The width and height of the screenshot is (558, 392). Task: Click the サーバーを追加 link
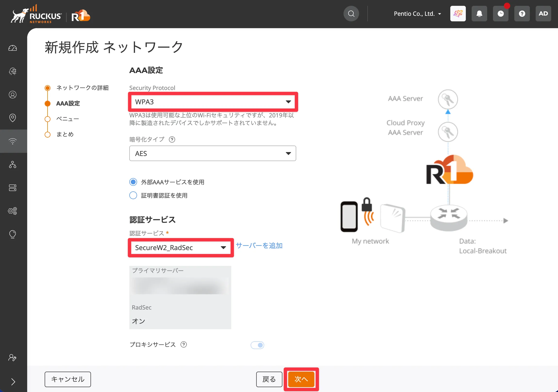259,246
